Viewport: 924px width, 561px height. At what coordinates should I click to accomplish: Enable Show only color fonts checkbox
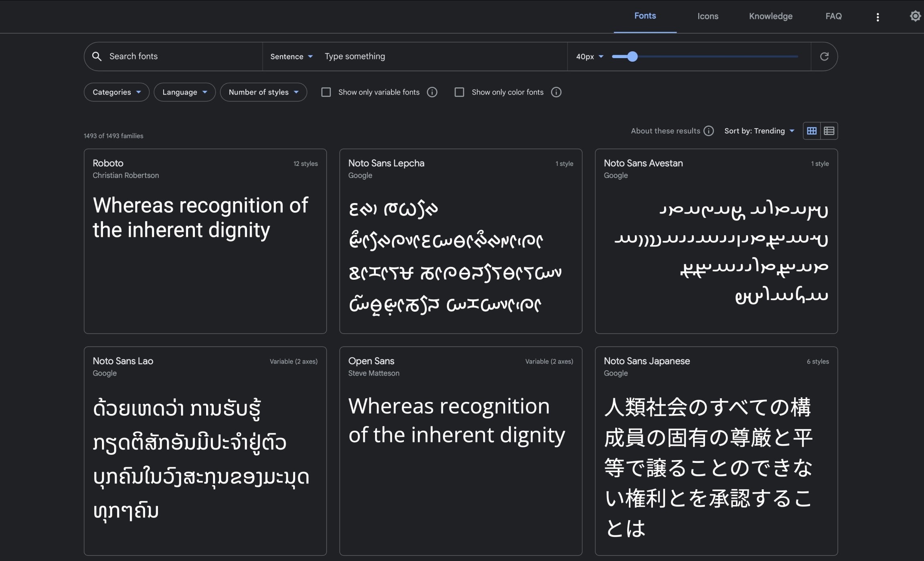point(459,92)
